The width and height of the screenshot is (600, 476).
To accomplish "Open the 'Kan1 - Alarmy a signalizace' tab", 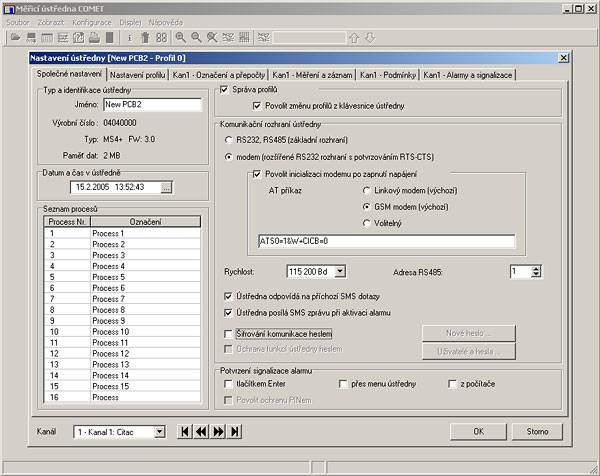I will pyautogui.click(x=468, y=75).
